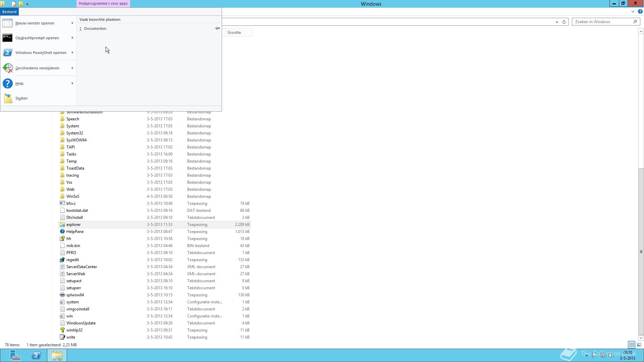Switch to large icons view in status bar
The height and width of the screenshot is (362, 644).
639,345
